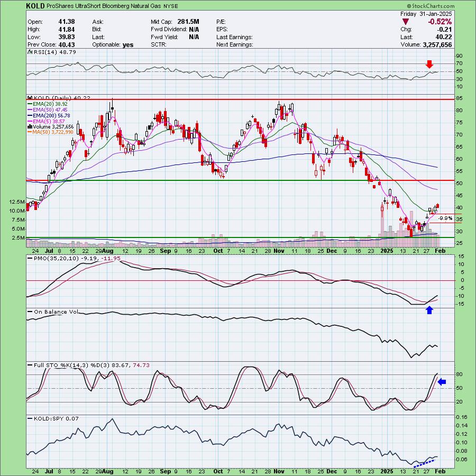Viewport: 476px width, 476px height.
Task: Click the PMO(35,20,10) indicator label
Action: [74, 259]
